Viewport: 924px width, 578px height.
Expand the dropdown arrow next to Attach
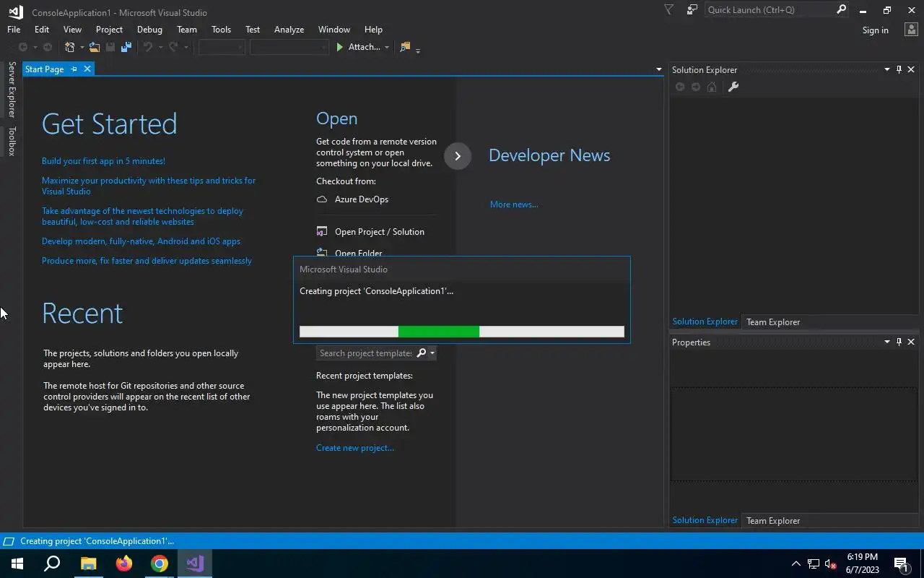[387, 48]
